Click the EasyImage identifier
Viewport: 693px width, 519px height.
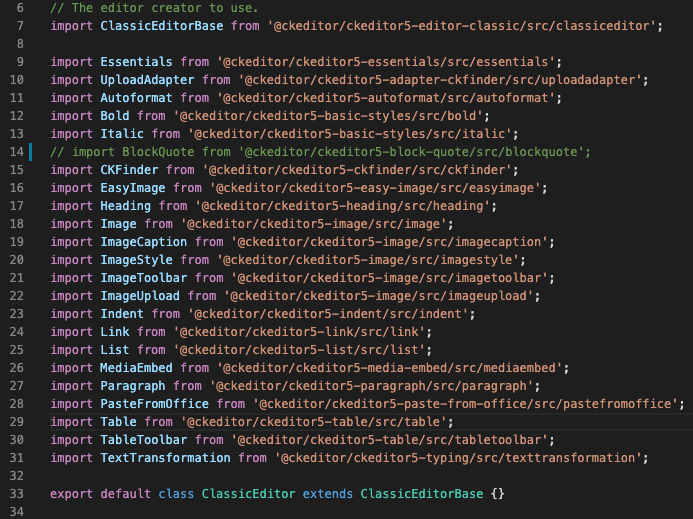click(133, 188)
